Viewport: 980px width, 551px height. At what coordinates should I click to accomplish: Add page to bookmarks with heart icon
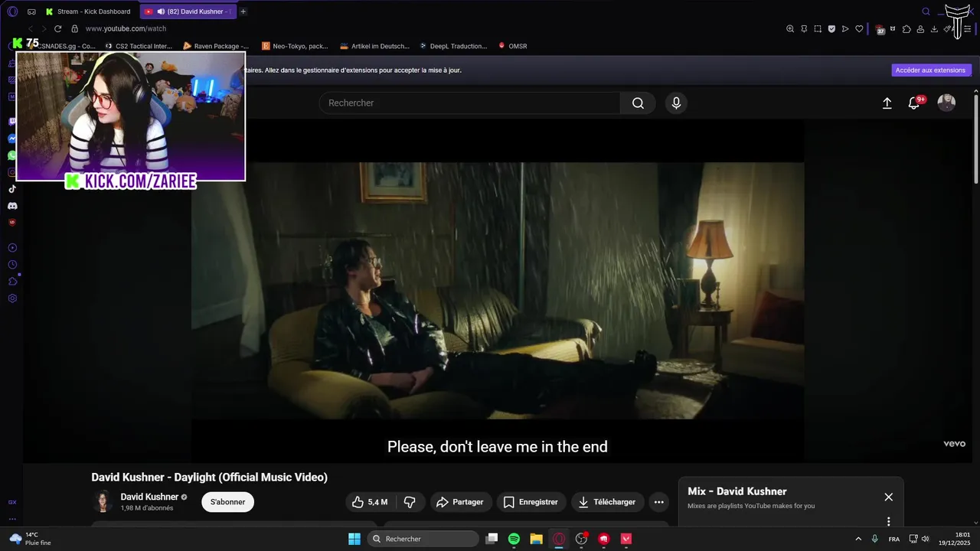(x=859, y=29)
